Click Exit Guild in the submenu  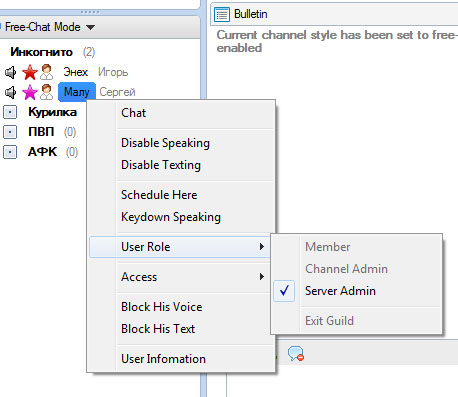pyautogui.click(x=357, y=321)
